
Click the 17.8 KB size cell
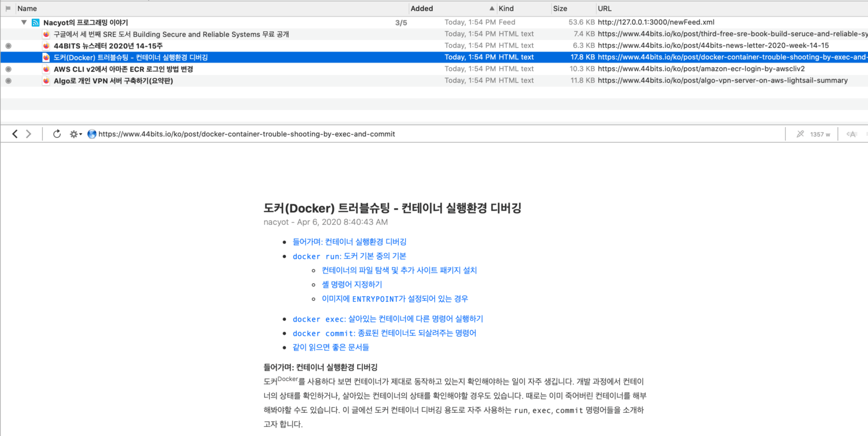[583, 57]
